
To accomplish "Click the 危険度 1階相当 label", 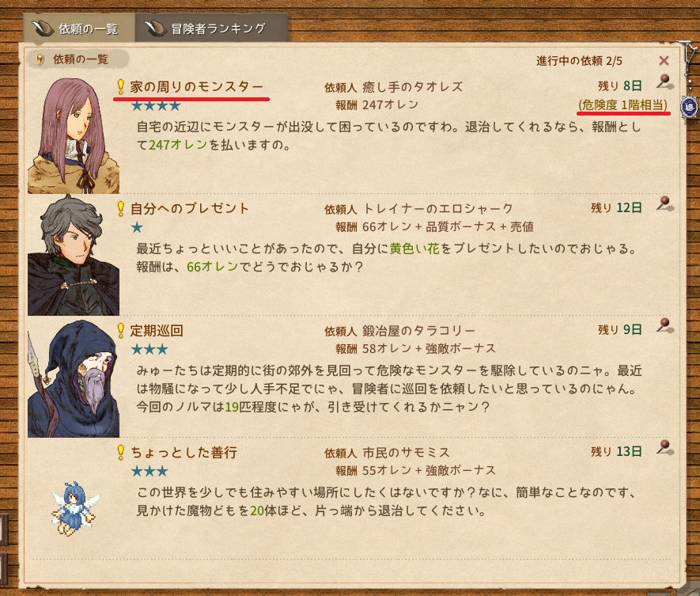I will click(x=622, y=105).
